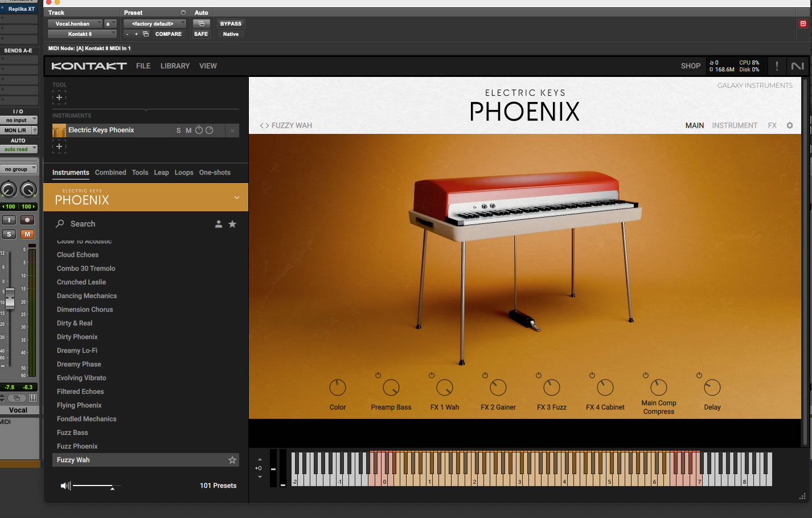Toggle automation SAFE button
Image resolution: width=812 pixels, height=518 pixels.
point(201,34)
